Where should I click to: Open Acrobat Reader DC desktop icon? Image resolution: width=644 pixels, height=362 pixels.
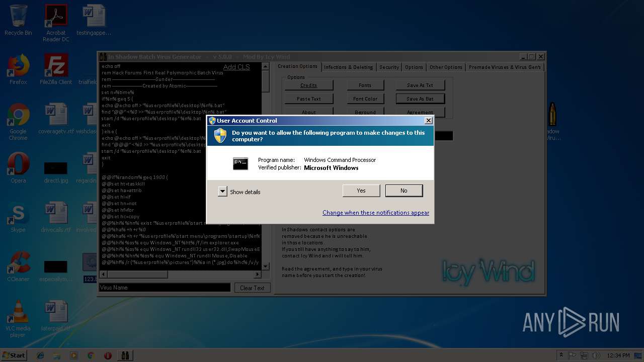click(x=56, y=23)
